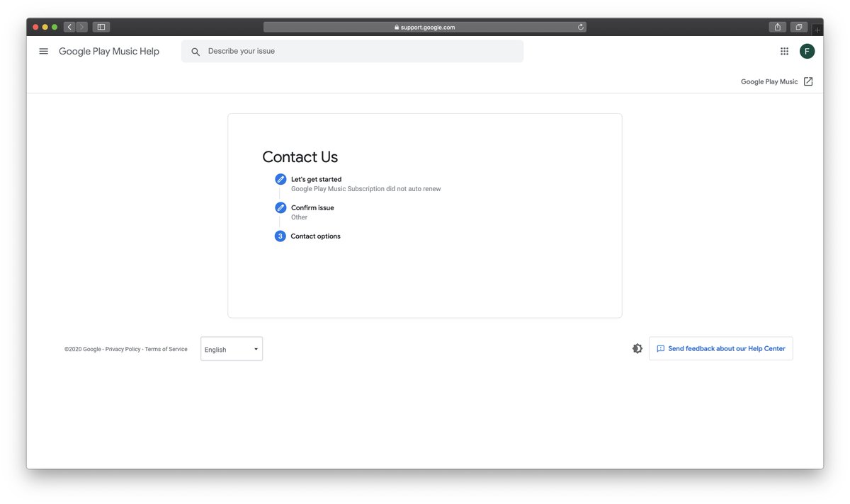
Task: Toggle dark mode brightness icon
Action: pyautogui.click(x=637, y=348)
